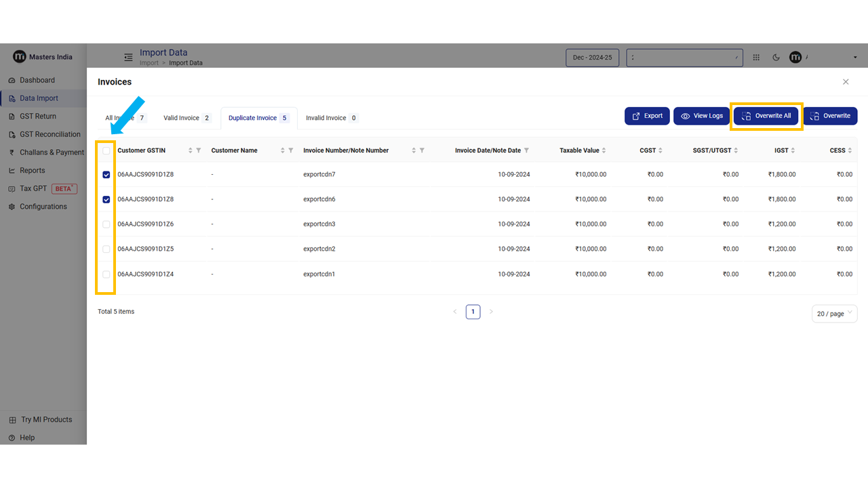868x488 pixels.
Task: Click the Export button
Action: click(647, 116)
